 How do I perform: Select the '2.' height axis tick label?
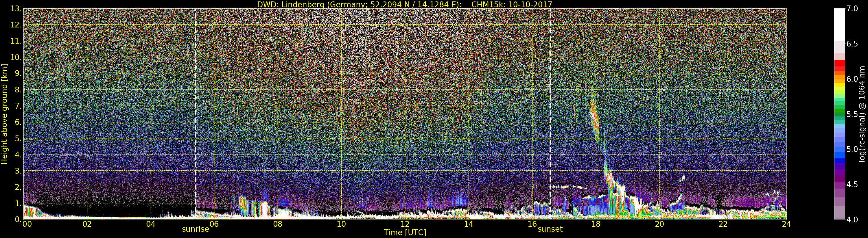click(x=18, y=187)
